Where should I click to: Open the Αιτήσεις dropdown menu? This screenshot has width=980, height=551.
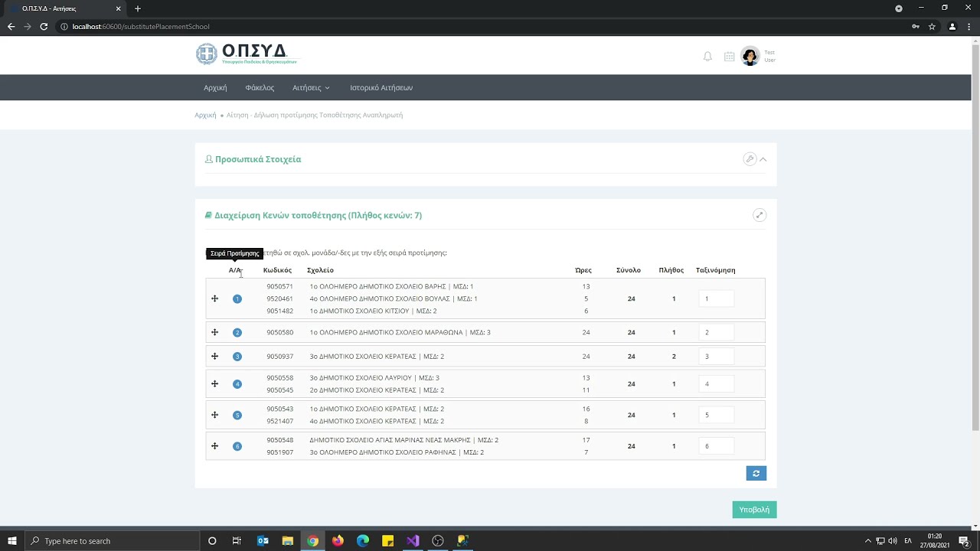(x=311, y=88)
